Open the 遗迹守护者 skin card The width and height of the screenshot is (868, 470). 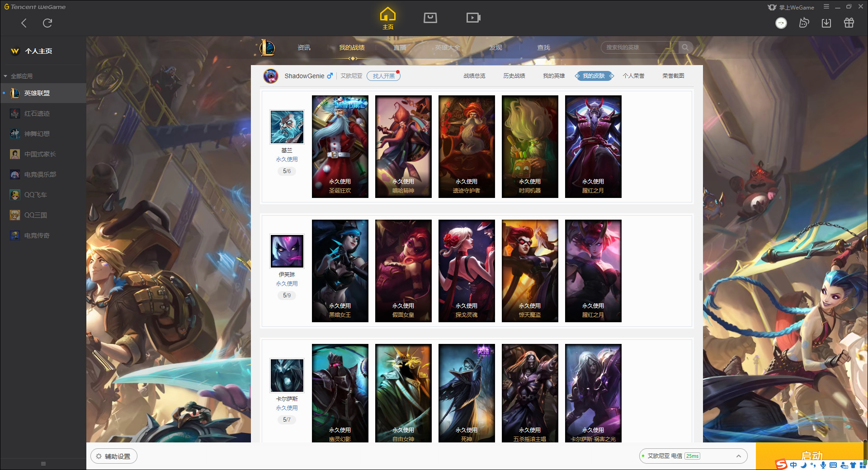pyautogui.click(x=467, y=146)
